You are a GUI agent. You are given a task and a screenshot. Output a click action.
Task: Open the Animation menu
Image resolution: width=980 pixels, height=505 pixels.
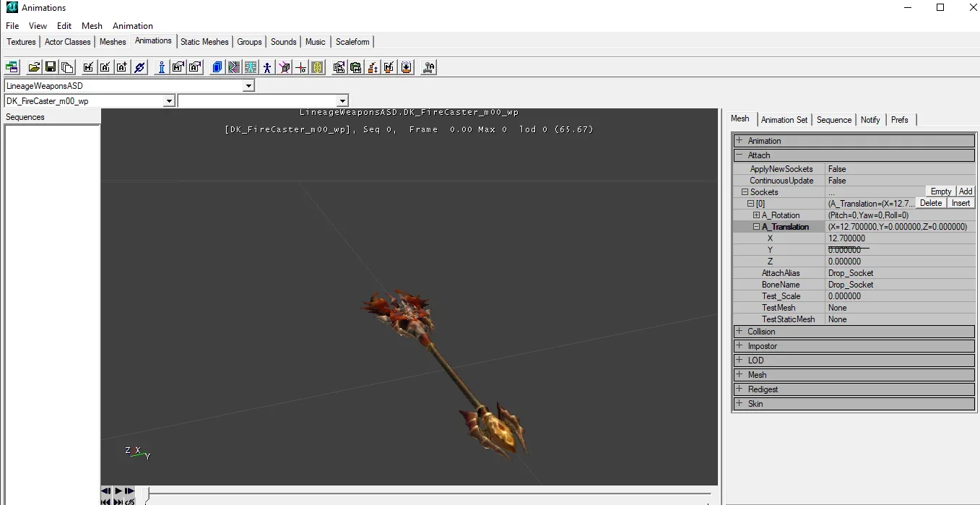[x=133, y=26]
